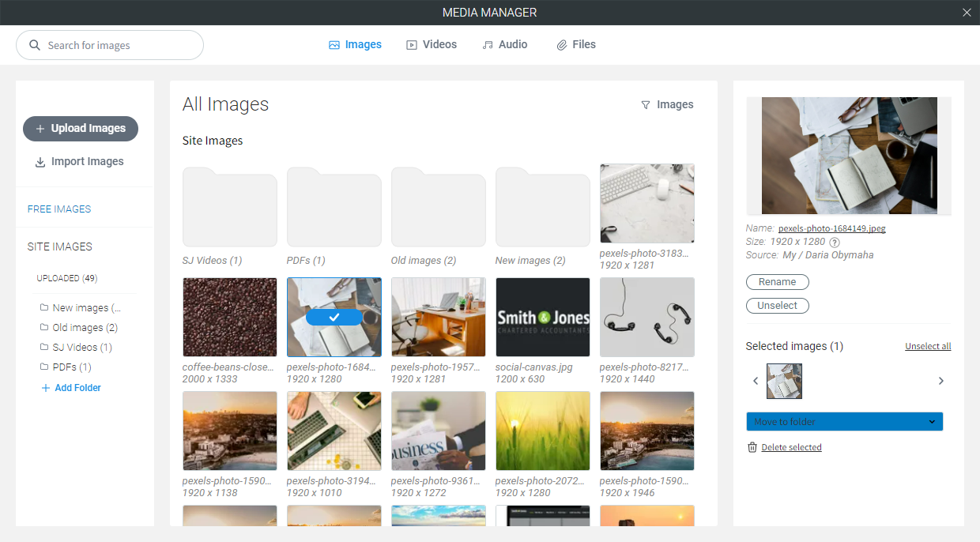Click the large preview image in details panel
980x542 pixels.
[850, 156]
